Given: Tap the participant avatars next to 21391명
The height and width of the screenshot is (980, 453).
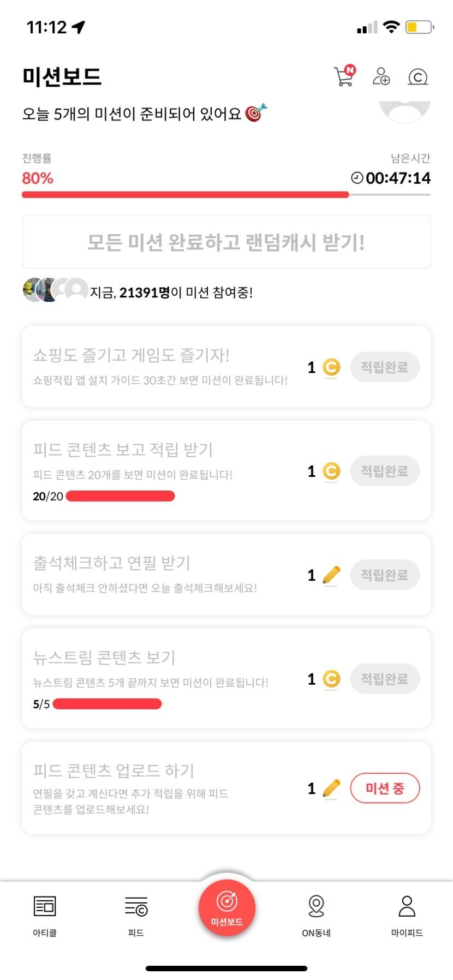Looking at the screenshot, I should click(55, 290).
